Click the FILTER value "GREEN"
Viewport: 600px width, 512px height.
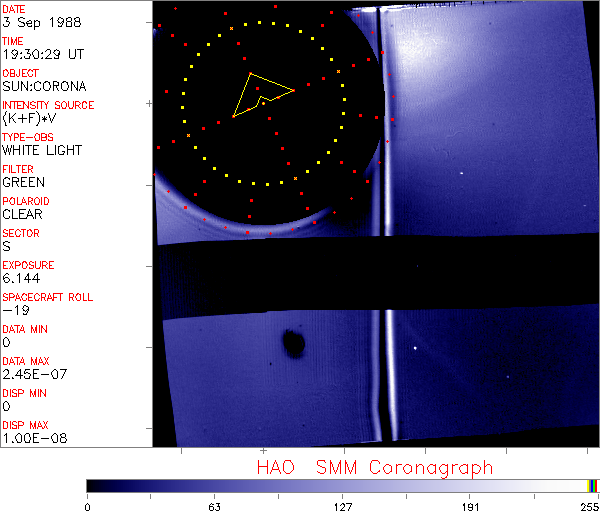pos(24,183)
